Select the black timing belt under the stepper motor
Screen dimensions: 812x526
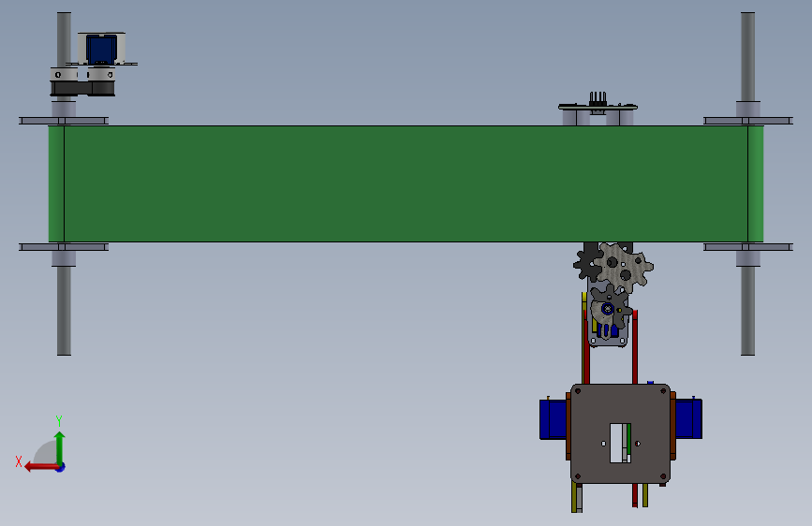82,89
